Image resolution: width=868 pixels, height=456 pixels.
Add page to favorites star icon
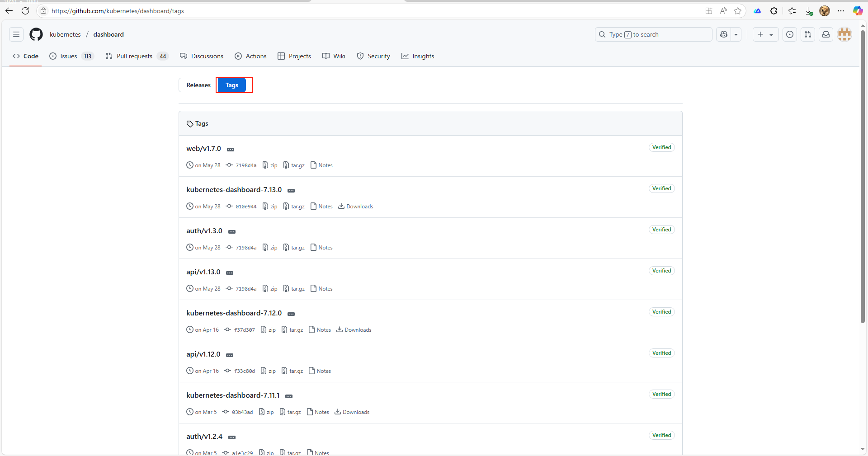[738, 11]
